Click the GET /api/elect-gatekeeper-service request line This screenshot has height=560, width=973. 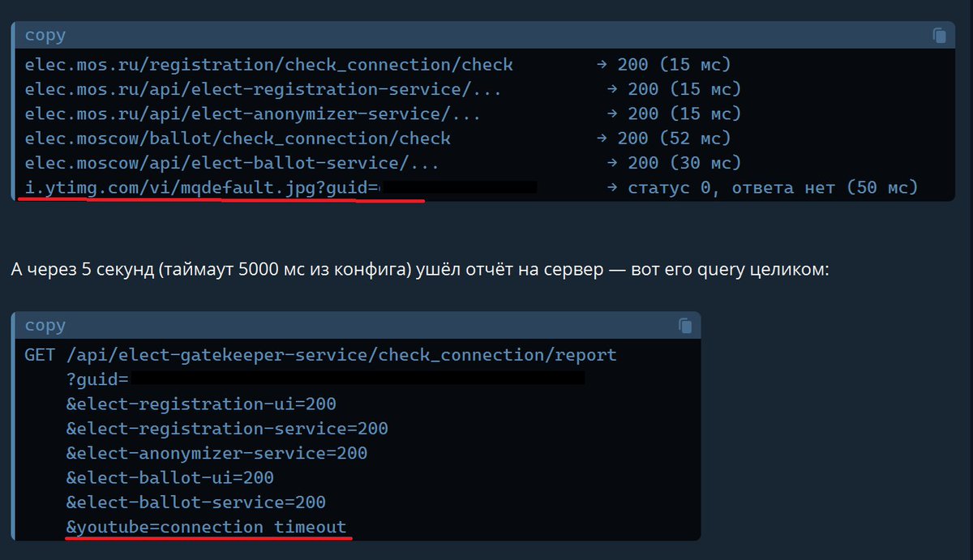(320, 355)
